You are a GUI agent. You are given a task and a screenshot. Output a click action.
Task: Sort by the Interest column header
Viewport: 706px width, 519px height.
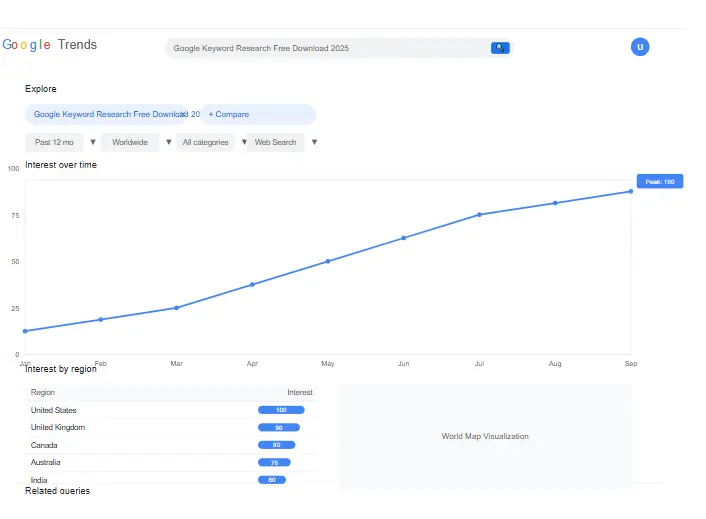pyautogui.click(x=300, y=393)
